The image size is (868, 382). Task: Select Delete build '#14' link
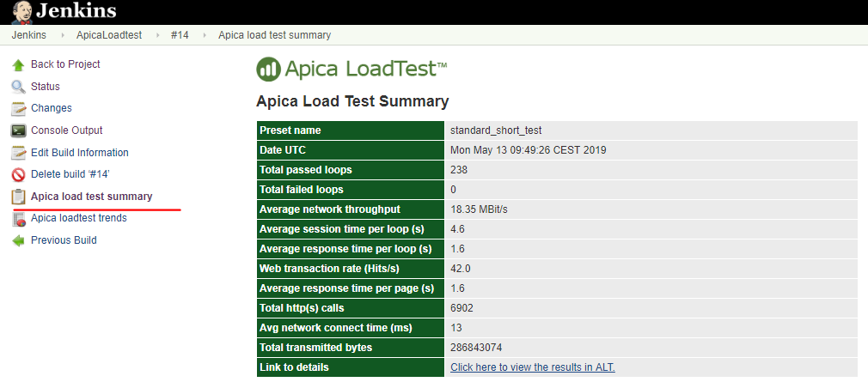pos(70,174)
